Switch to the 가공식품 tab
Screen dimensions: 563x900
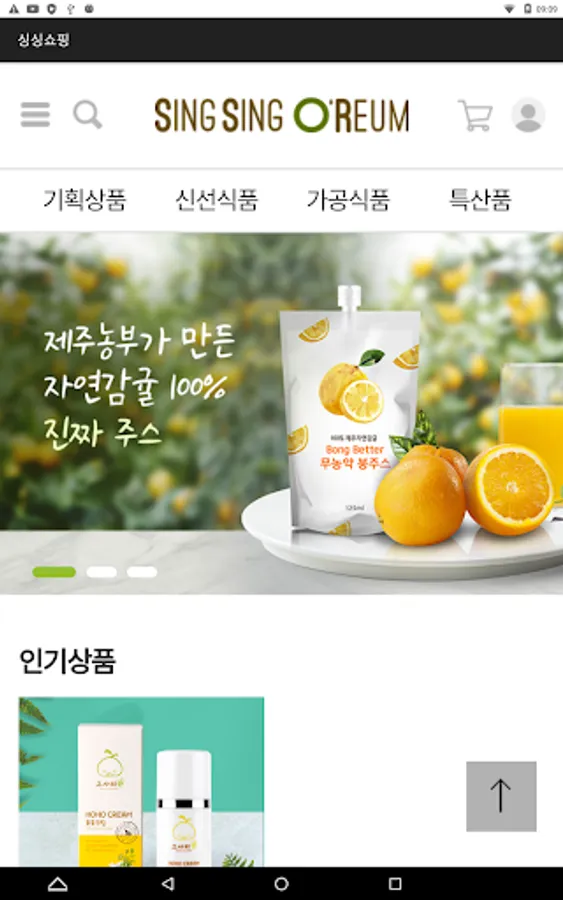(x=348, y=200)
